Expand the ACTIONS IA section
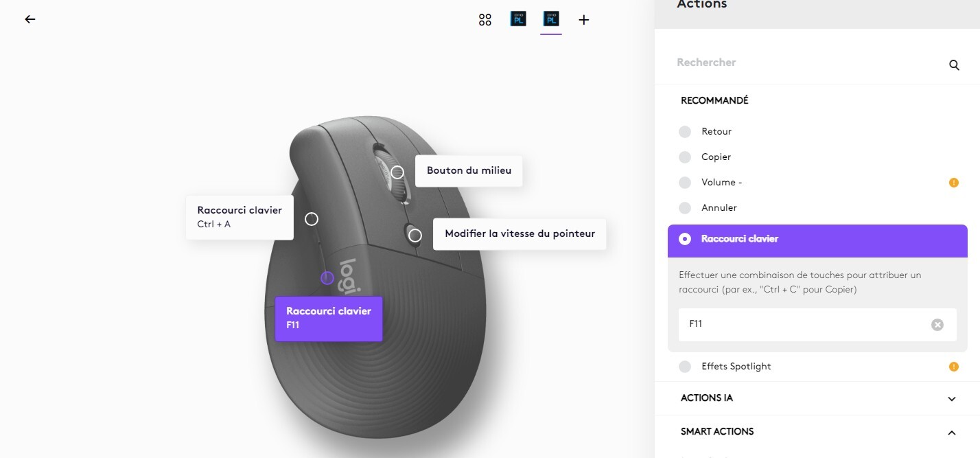 tap(951, 399)
